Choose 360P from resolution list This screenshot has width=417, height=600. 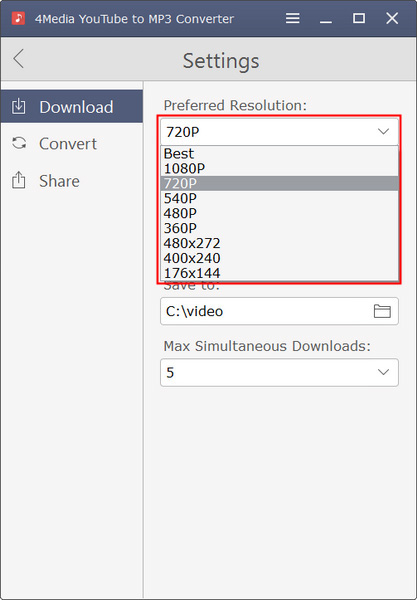[x=280, y=228]
